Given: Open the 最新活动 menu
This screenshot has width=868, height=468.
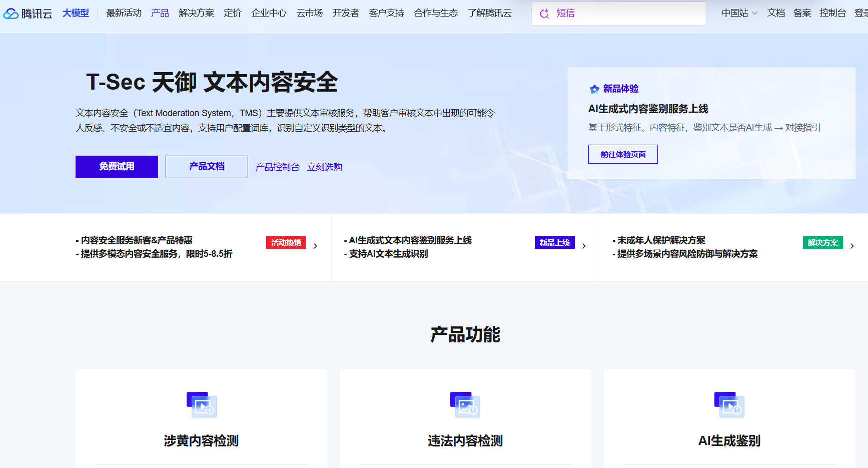Looking at the screenshot, I should click(x=124, y=13).
